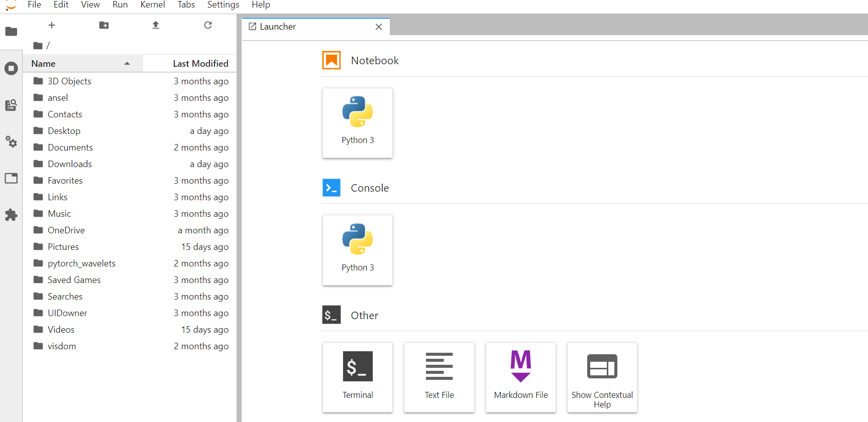
Task: Click the Jupyter logo icon
Action: [x=11, y=5]
